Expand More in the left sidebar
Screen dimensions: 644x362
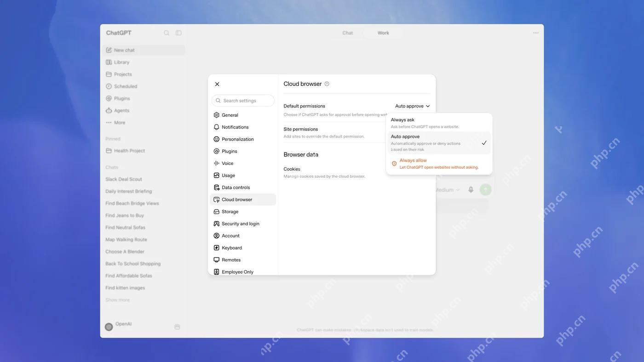pos(144,123)
